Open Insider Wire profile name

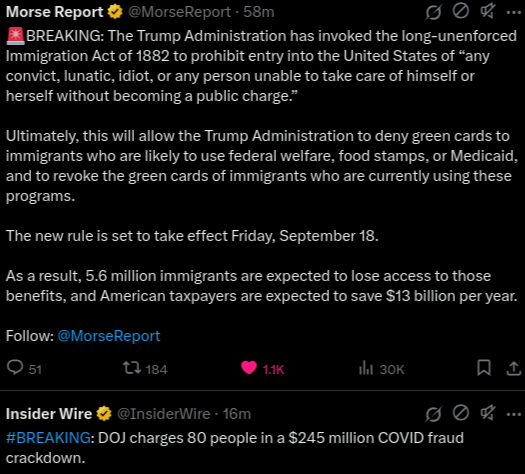click(49, 414)
